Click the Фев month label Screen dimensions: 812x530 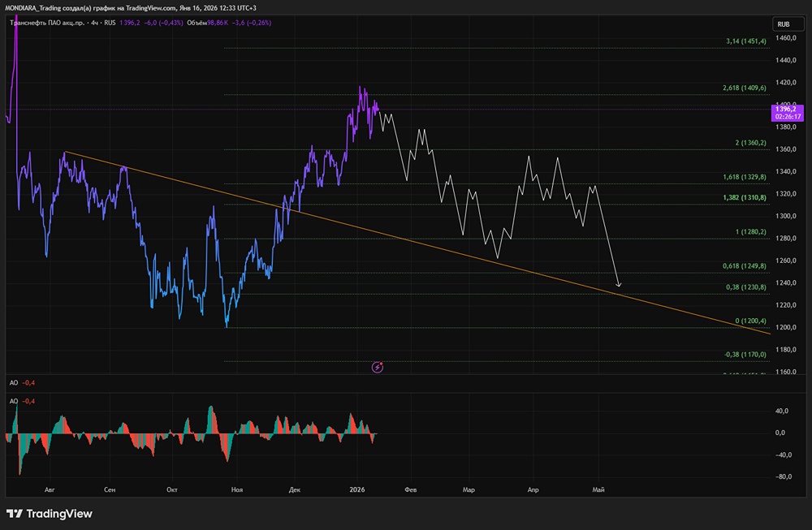tap(411, 489)
